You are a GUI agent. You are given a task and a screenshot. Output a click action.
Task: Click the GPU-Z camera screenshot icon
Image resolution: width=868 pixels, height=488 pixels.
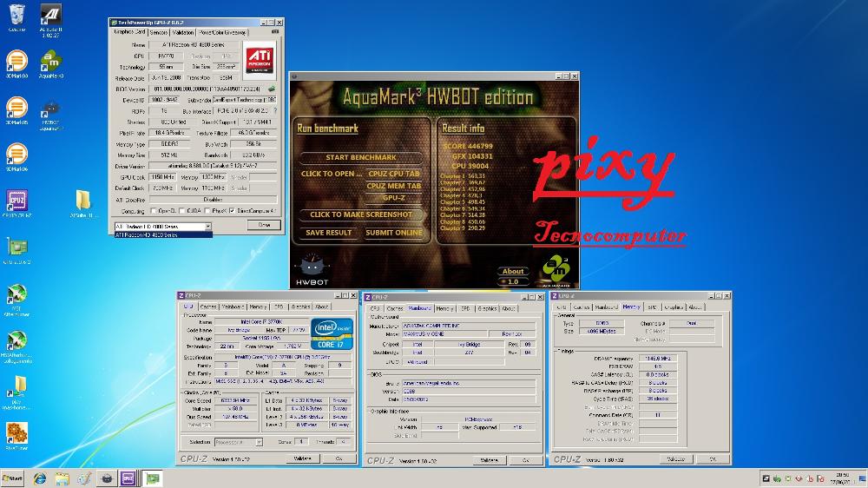275,32
